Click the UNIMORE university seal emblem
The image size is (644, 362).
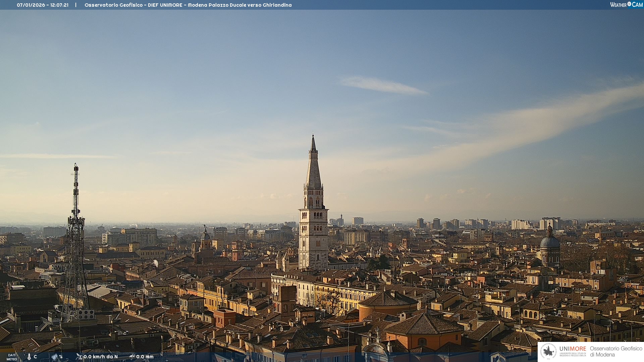pos(549,351)
